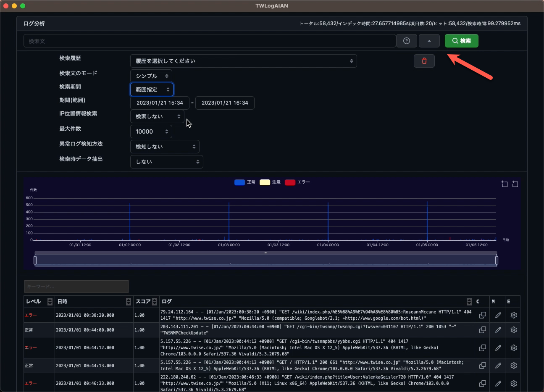Open the 検索文のモード dropdown showing シンプル
The width and height of the screenshot is (544, 392).
point(151,76)
